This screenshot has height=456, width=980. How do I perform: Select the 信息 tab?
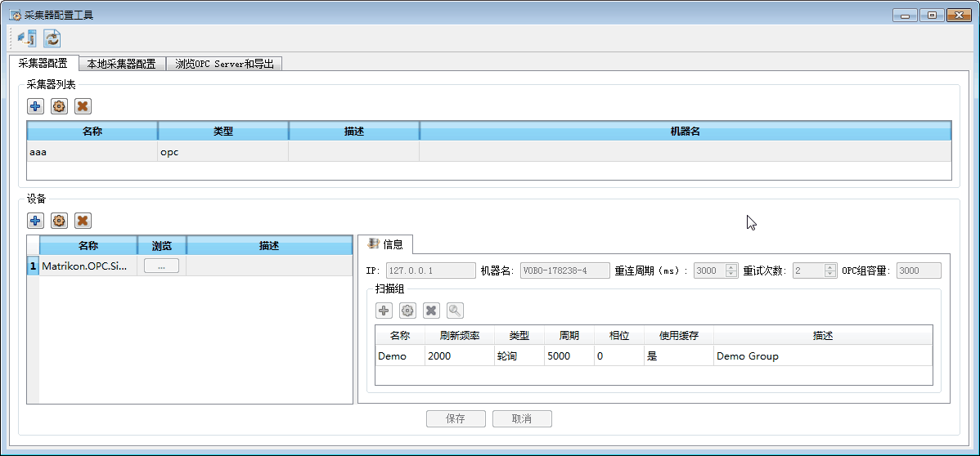point(384,244)
